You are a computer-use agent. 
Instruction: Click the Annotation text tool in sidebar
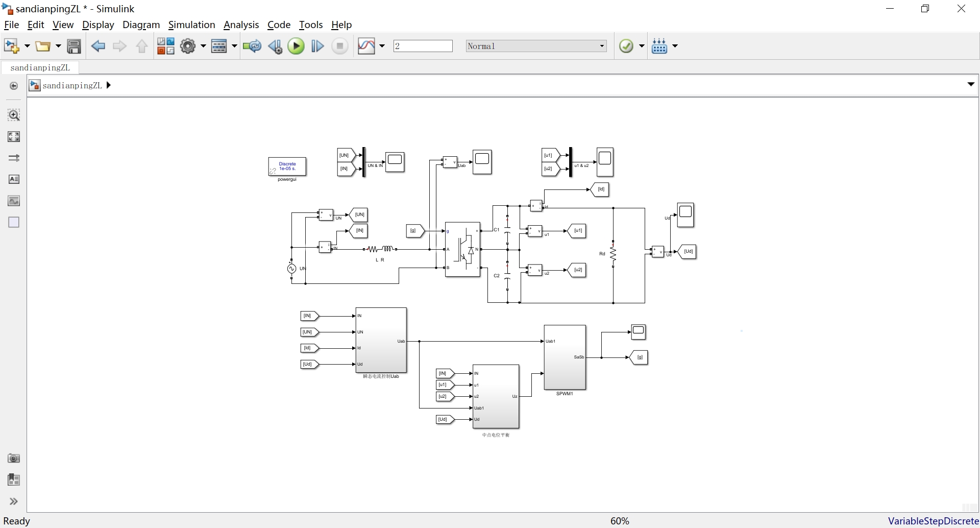click(x=14, y=179)
